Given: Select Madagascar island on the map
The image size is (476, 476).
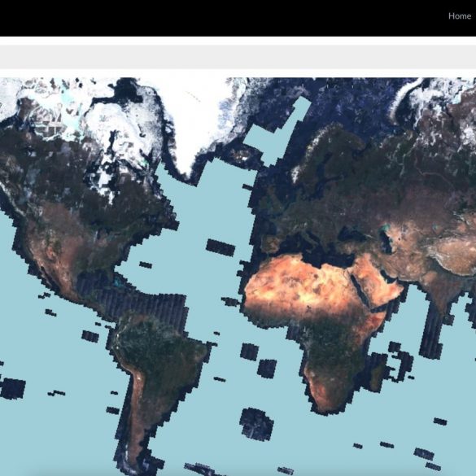Looking at the screenshot, I should click(x=377, y=377).
